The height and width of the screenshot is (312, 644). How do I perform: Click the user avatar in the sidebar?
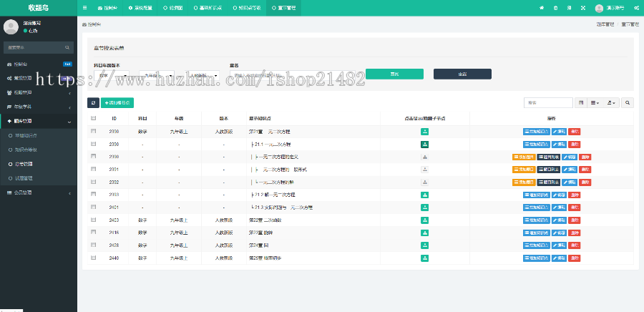click(x=11, y=26)
